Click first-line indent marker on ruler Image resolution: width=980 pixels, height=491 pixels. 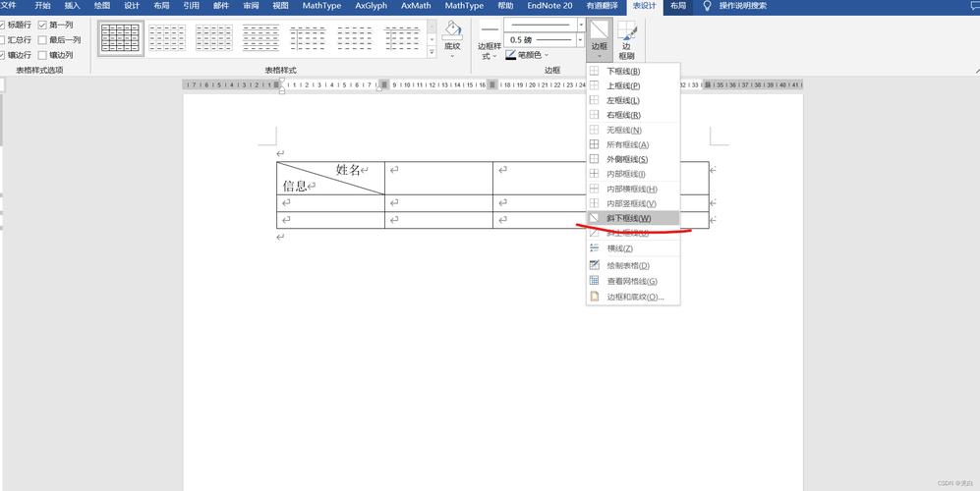[x=282, y=82]
